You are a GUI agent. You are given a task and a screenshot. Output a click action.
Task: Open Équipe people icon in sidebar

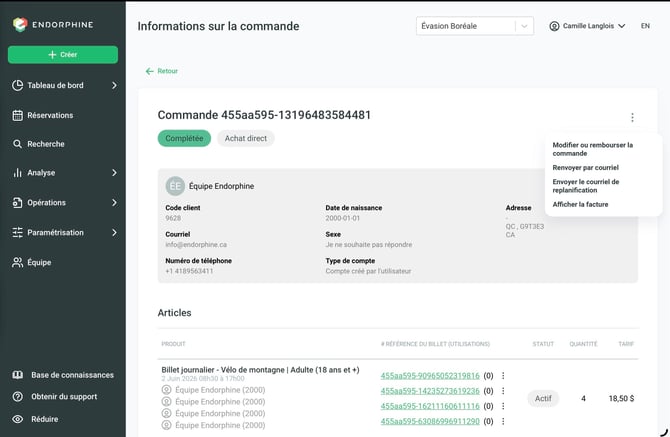click(x=18, y=262)
